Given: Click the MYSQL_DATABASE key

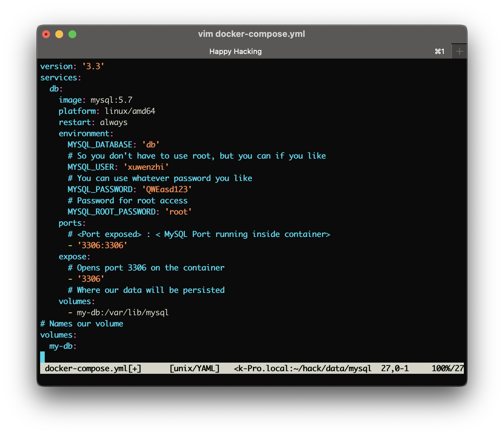Looking at the screenshot, I should click(100, 145).
